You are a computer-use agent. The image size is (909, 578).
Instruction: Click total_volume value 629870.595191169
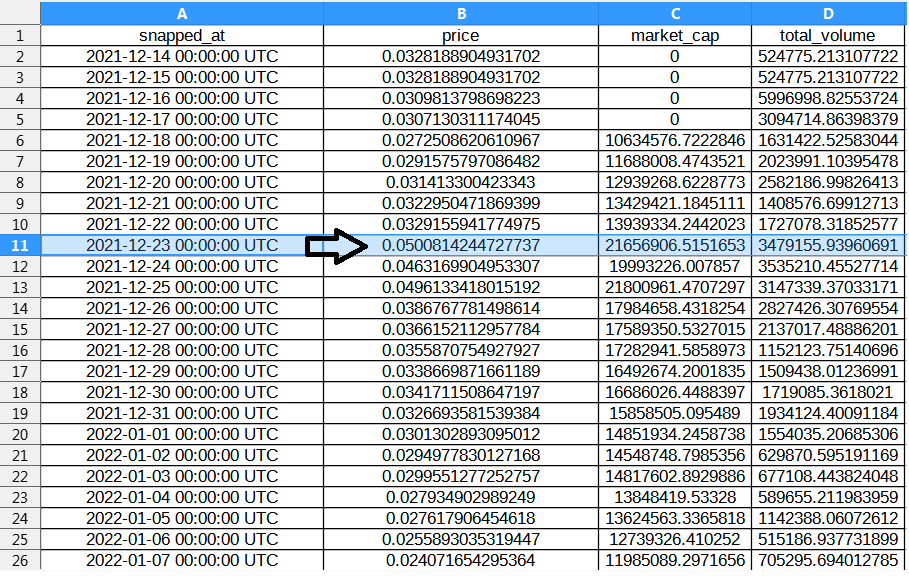(x=828, y=455)
